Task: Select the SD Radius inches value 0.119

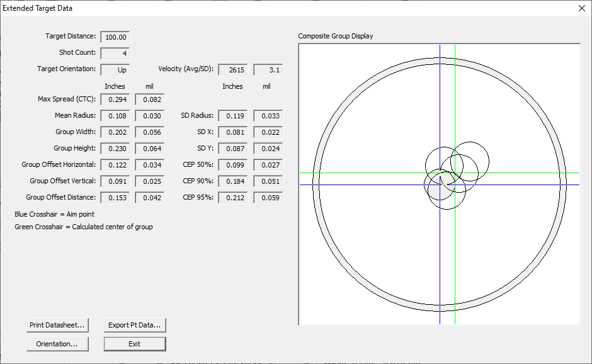Action: click(233, 116)
